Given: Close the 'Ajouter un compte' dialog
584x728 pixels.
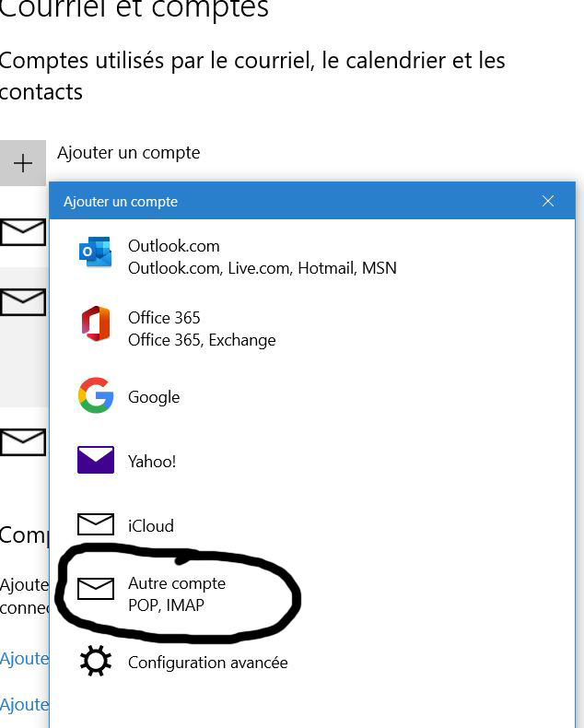Looking at the screenshot, I should pos(548,201).
